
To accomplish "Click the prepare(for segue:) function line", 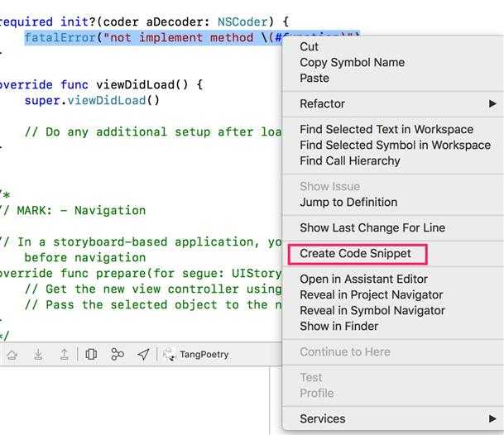I will coord(141,274).
